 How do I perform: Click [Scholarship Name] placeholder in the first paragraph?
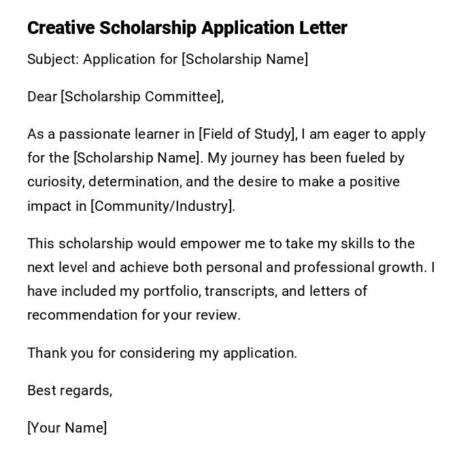tap(138, 158)
